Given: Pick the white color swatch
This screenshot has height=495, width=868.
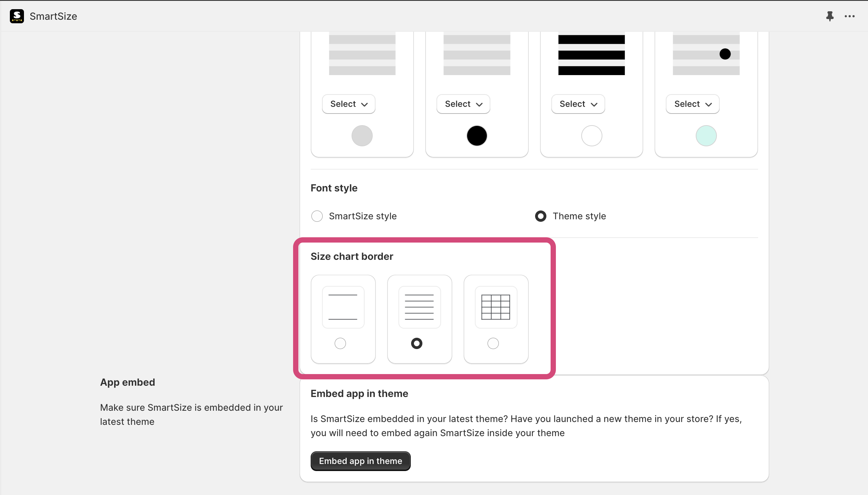Looking at the screenshot, I should click(591, 136).
